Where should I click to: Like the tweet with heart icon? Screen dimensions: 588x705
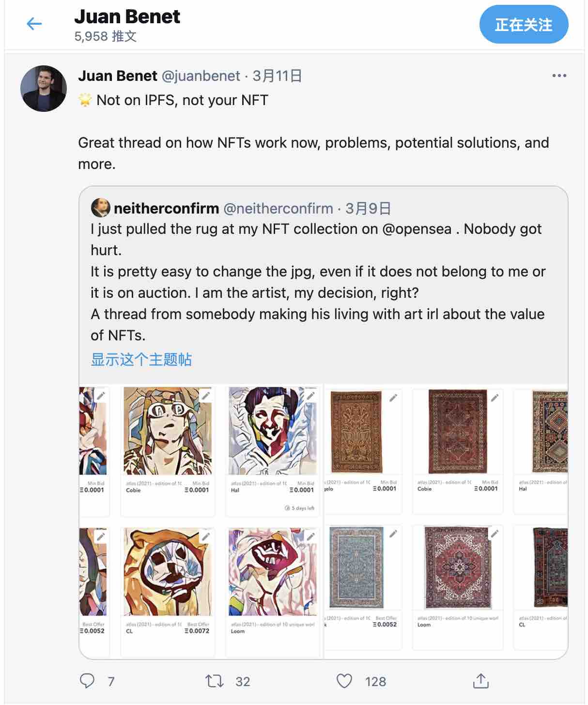click(x=344, y=681)
